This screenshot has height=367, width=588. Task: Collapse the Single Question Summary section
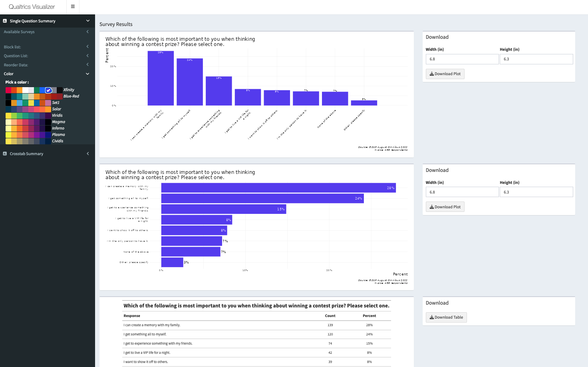tap(87, 21)
